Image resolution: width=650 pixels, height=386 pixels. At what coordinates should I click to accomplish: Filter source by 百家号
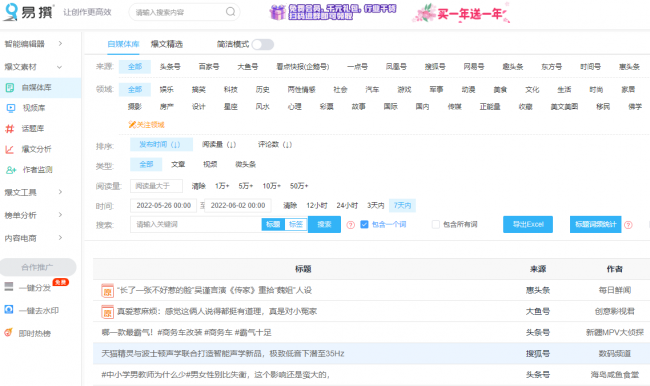[209, 66]
